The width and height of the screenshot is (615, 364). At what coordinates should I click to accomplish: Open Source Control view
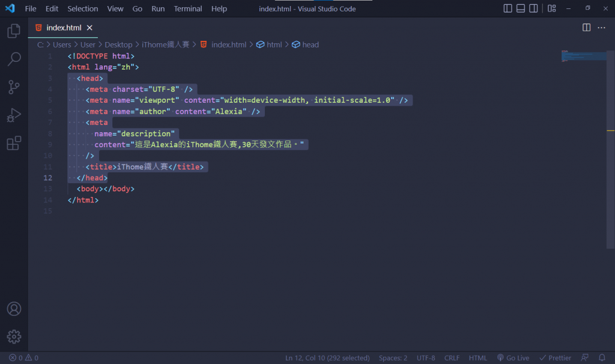(x=14, y=87)
